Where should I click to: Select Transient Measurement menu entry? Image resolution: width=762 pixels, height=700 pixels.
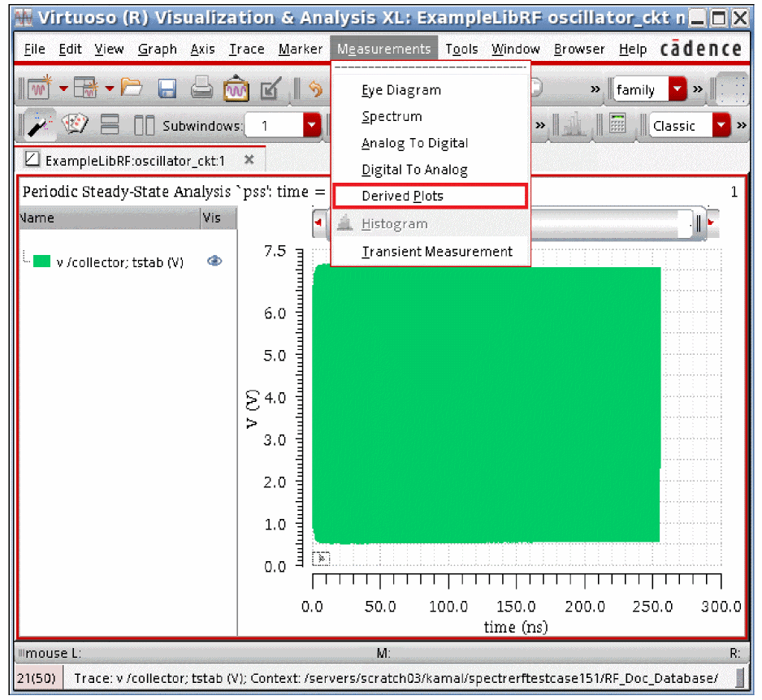tap(431, 252)
